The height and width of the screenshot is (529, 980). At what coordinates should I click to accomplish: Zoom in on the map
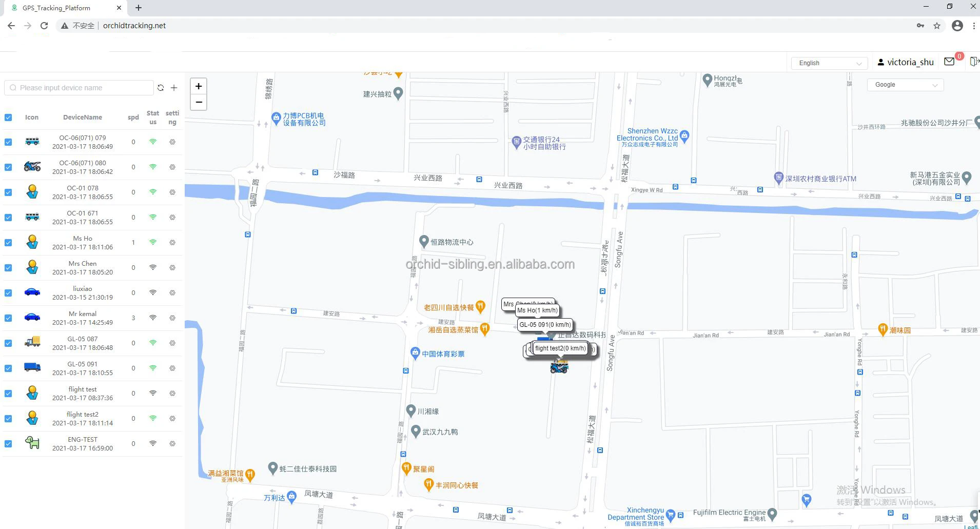pyautogui.click(x=199, y=86)
